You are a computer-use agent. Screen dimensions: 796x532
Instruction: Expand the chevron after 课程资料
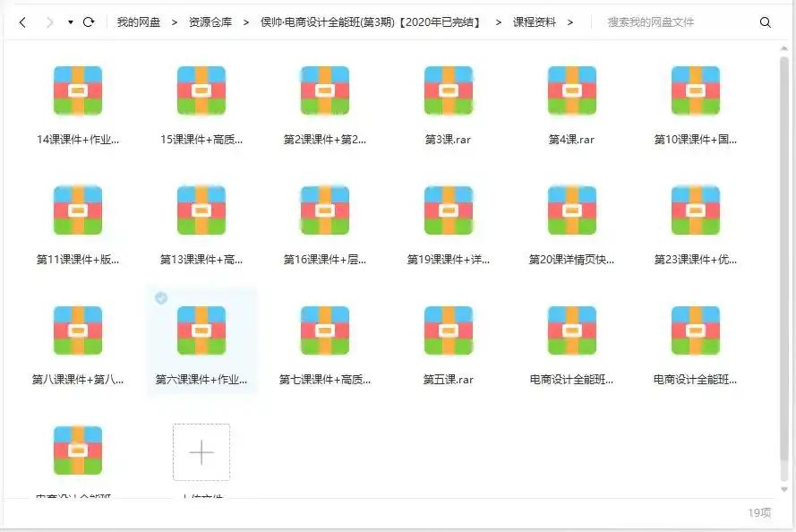[x=570, y=22]
